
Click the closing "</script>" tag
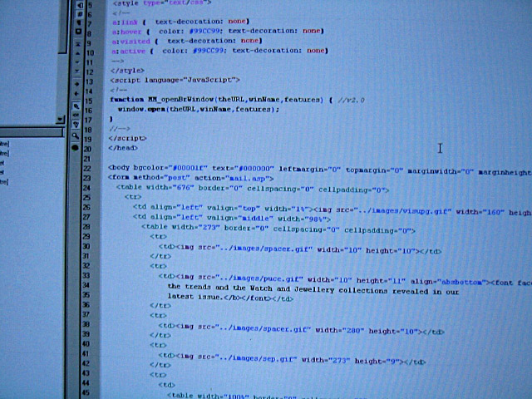(127, 139)
